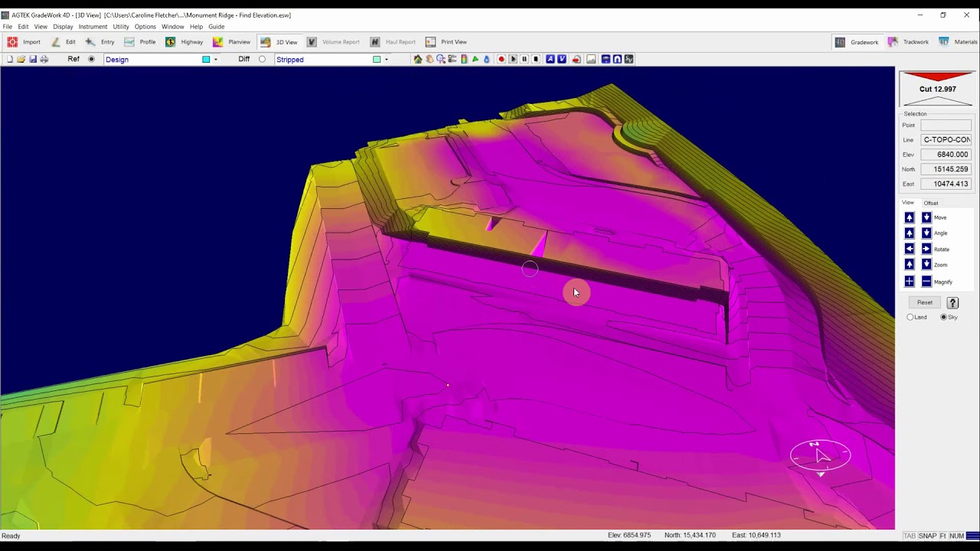Select the Land radio option

pyautogui.click(x=910, y=317)
